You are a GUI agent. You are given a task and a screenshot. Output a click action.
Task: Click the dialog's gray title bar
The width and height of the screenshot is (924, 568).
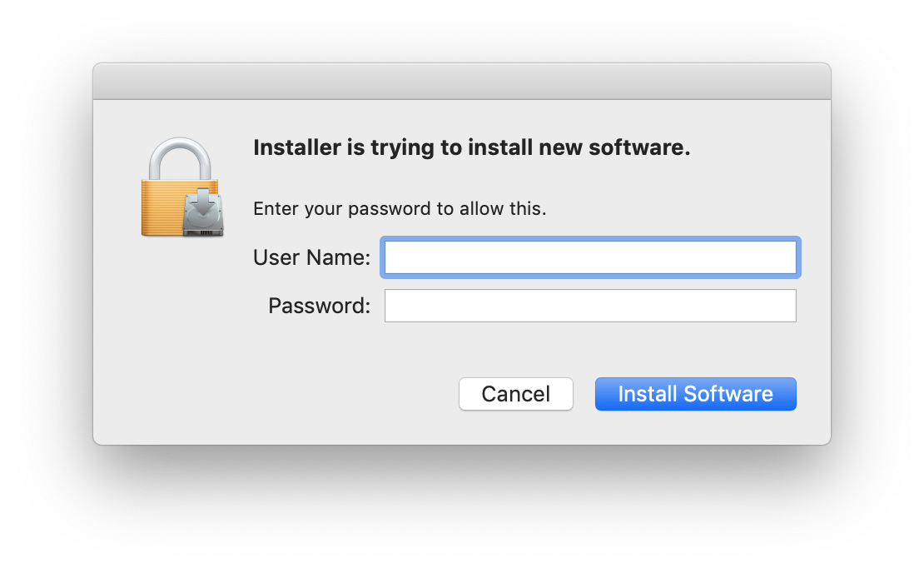click(461, 82)
